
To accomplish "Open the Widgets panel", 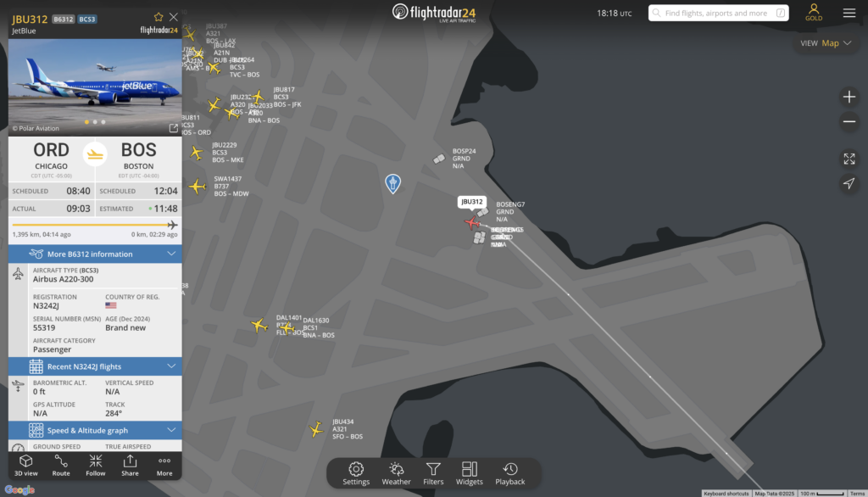I will coord(470,474).
